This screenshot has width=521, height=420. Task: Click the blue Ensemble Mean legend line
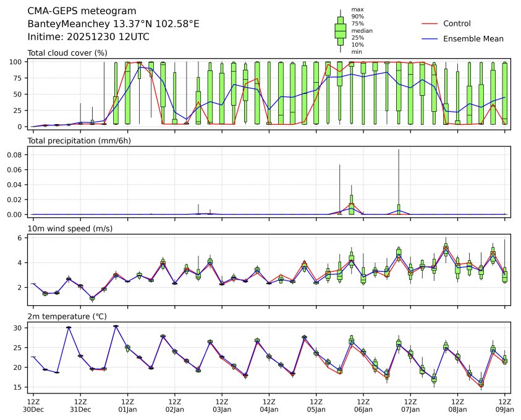(x=430, y=38)
